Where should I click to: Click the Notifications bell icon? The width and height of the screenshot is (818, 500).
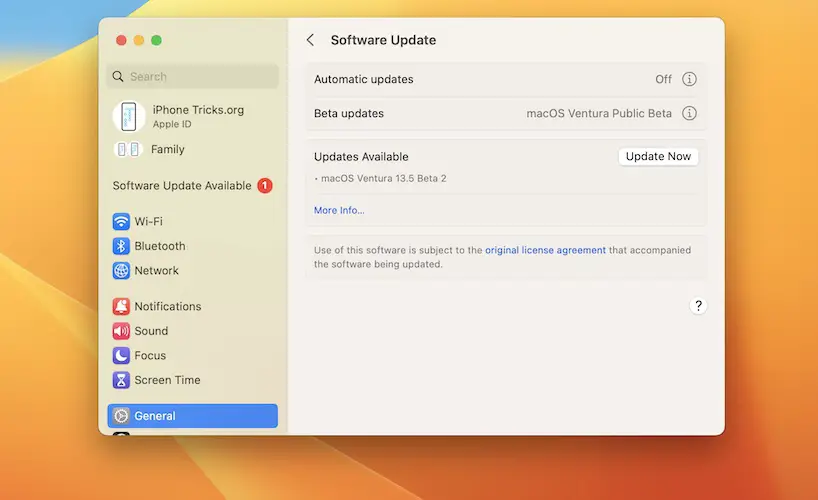pos(121,307)
